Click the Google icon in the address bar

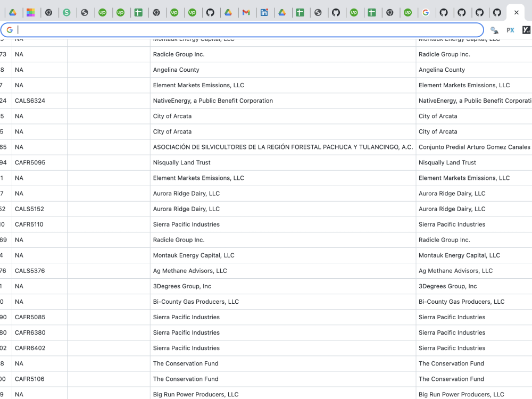[x=10, y=30]
